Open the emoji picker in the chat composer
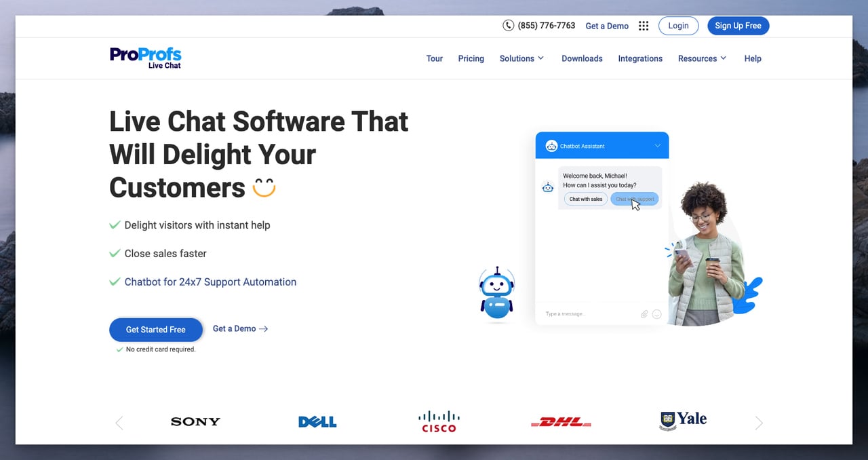Screen dimensions: 868x460 click(656, 313)
